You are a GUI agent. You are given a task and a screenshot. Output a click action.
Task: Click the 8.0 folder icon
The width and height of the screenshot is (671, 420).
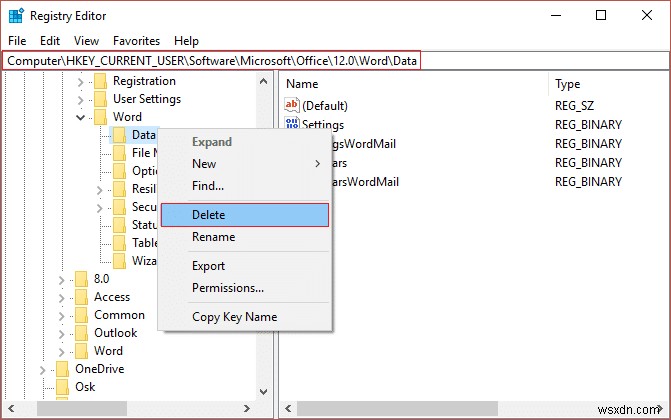click(81, 279)
